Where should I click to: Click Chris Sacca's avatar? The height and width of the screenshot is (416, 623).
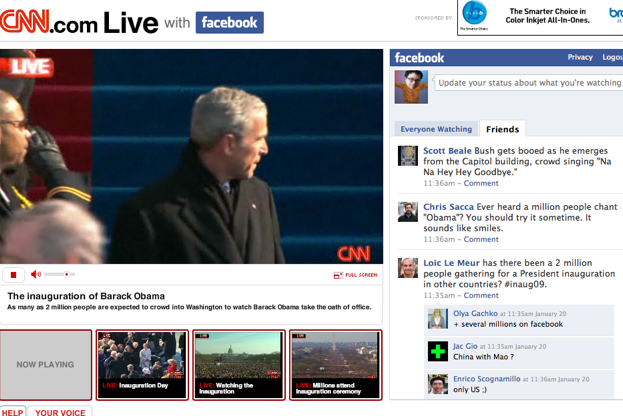(408, 212)
